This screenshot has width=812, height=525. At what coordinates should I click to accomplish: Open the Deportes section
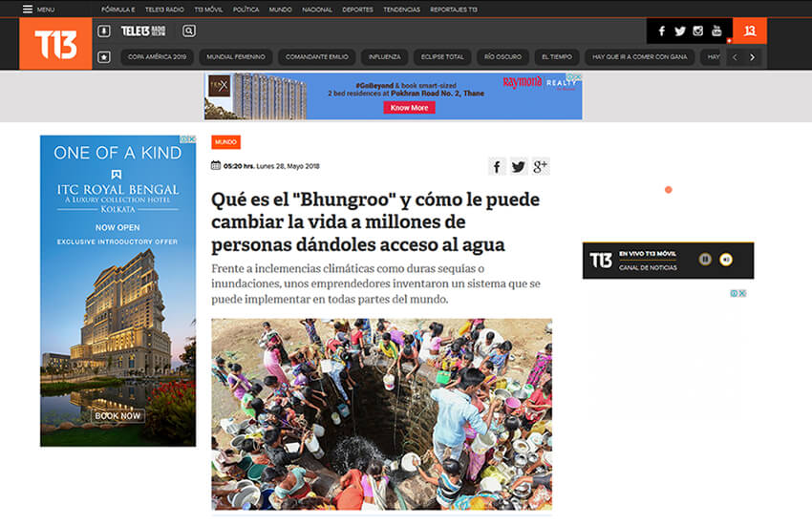coord(357,10)
